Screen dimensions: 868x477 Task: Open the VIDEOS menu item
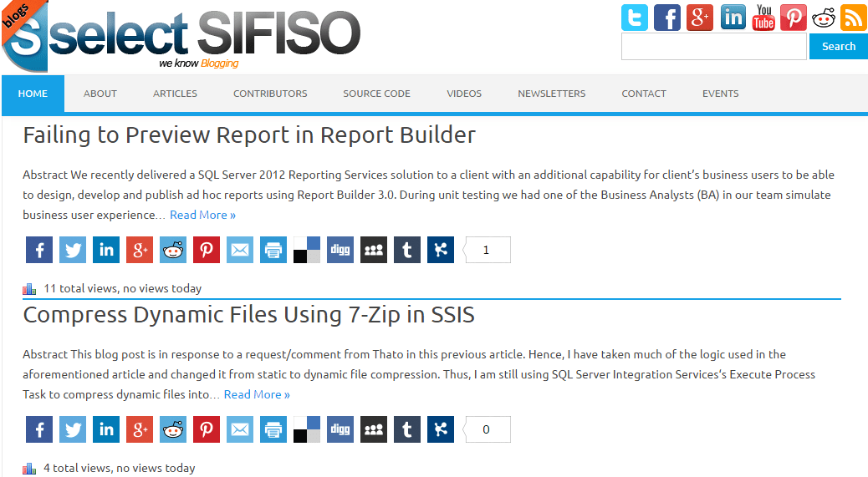464,94
